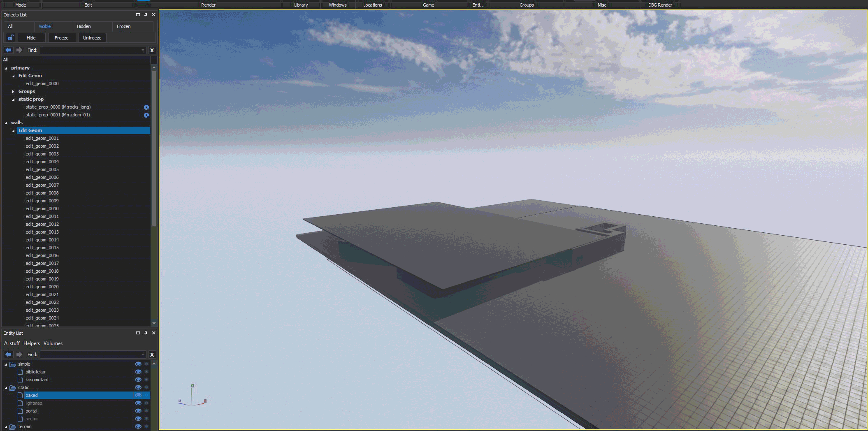
Task: Click the gear icon next to the portal entity
Action: (x=146, y=410)
